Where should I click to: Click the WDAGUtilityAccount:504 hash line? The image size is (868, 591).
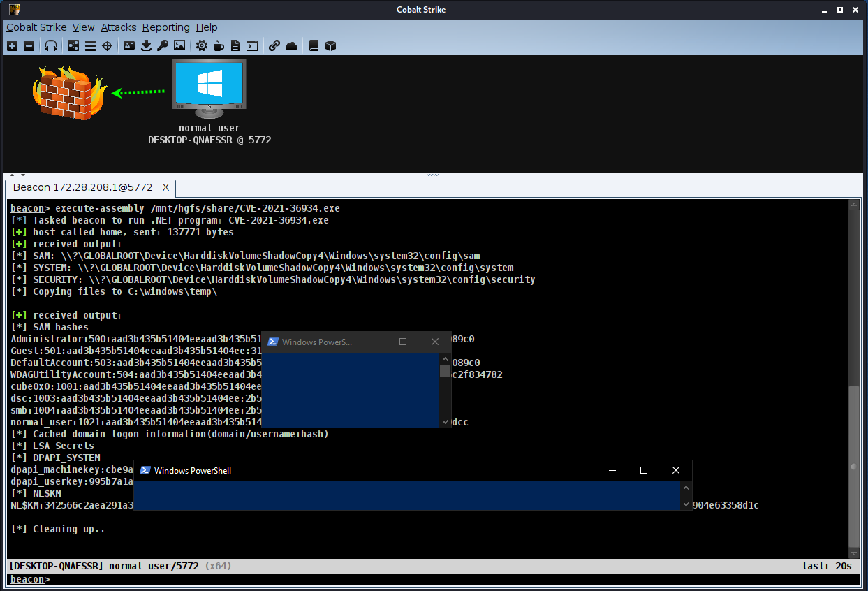click(256, 374)
